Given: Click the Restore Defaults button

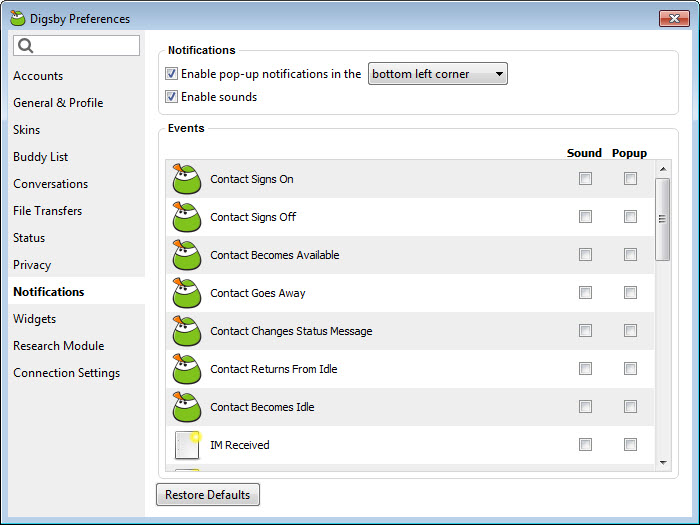Looking at the screenshot, I should (208, 495).
